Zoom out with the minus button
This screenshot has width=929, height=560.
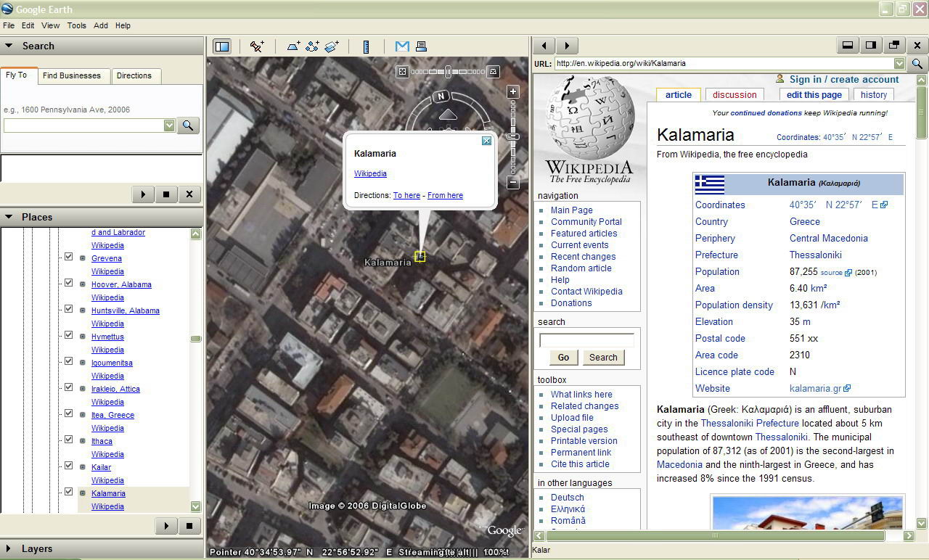(x=513, y=183)
